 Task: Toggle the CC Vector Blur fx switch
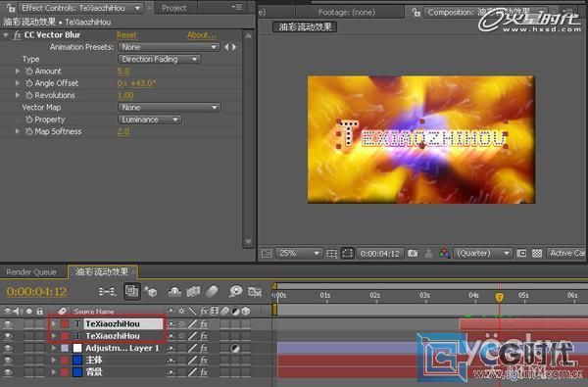[17, 35]
